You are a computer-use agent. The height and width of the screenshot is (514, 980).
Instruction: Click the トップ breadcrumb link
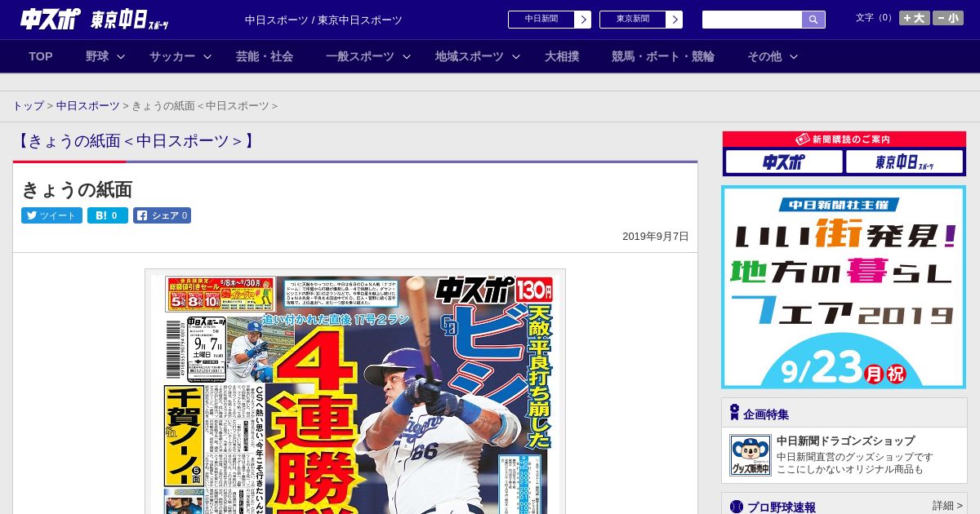[x=29, y=106]
